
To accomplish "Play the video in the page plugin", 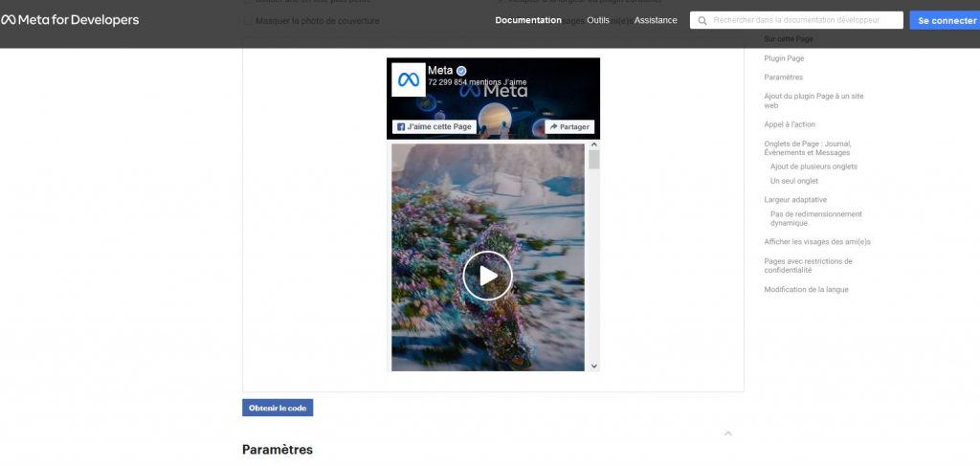I will (488, 276).
